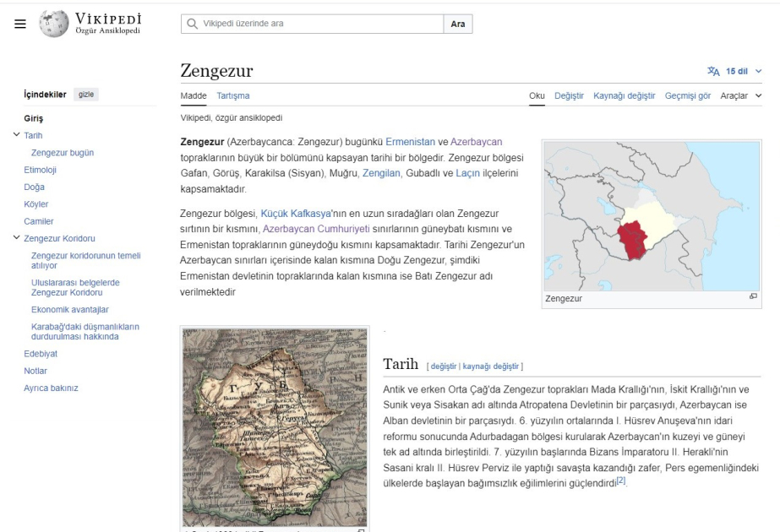Screen dimensions: 780x532
Task: Open the Değiştir edit tab
Action: (x=570, y=96)
